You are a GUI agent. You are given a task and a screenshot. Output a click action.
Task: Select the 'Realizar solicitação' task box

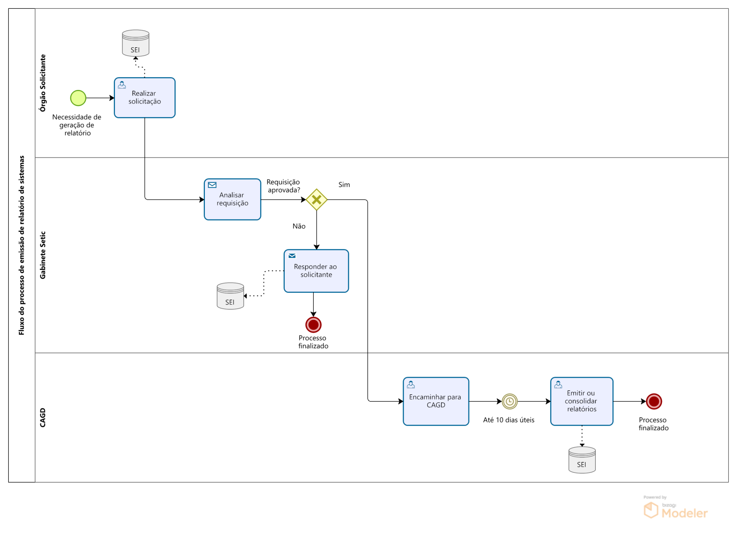point(145,98)
